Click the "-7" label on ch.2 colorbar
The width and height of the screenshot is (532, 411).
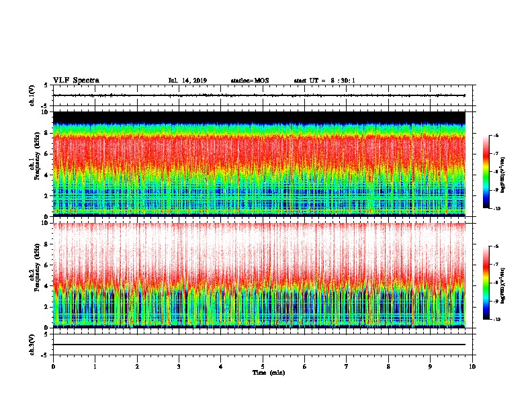pos(496,265)
